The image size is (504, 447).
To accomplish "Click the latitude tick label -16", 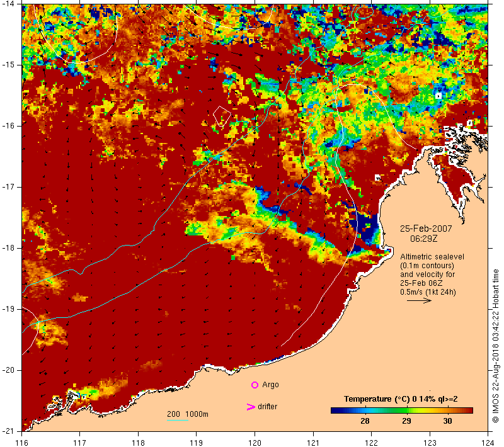I will (x=8, y=126).
